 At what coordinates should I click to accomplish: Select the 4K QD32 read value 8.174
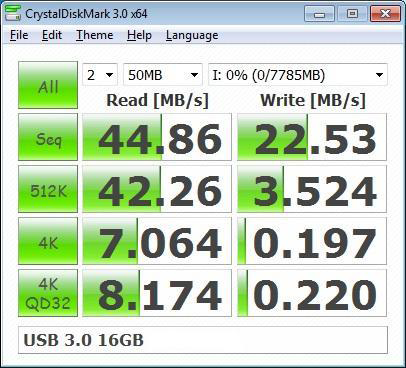pos(157,293)
